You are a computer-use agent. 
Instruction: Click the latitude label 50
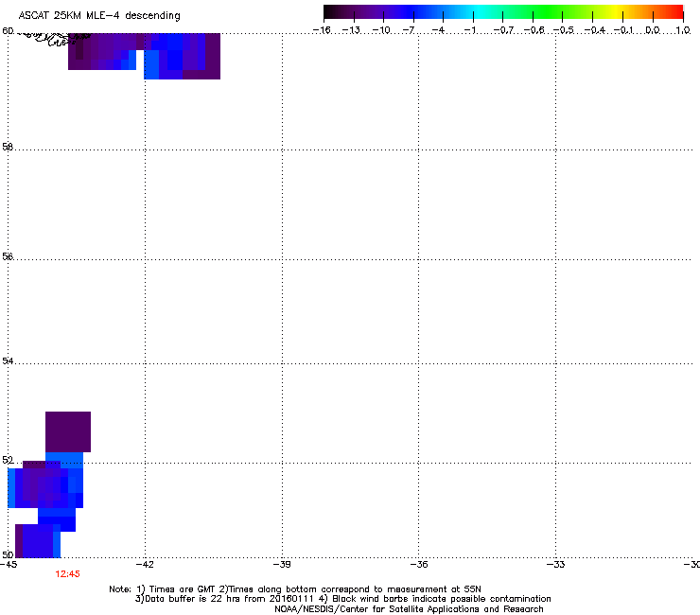[x=8, y=554]
